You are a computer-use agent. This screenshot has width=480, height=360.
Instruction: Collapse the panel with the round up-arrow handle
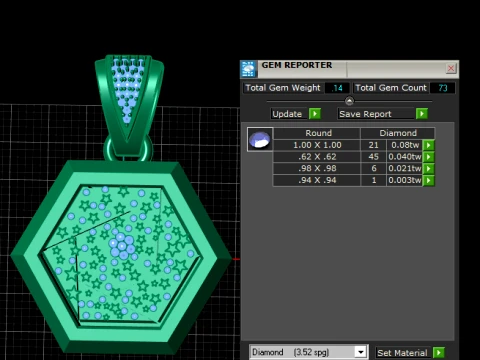tap(349, 101)
